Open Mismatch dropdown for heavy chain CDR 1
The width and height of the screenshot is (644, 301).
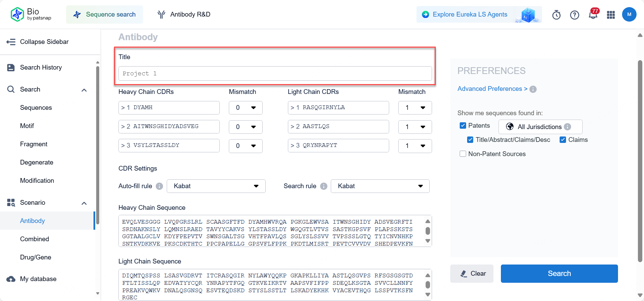click(245, 108)
